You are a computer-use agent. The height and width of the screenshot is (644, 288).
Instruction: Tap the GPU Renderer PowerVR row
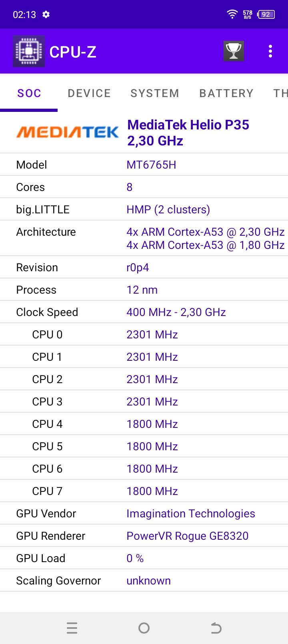pos(144,536)
